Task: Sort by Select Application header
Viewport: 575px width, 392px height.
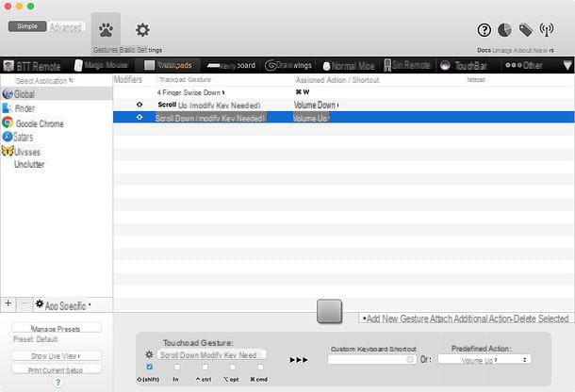Action: pos(44,81)
